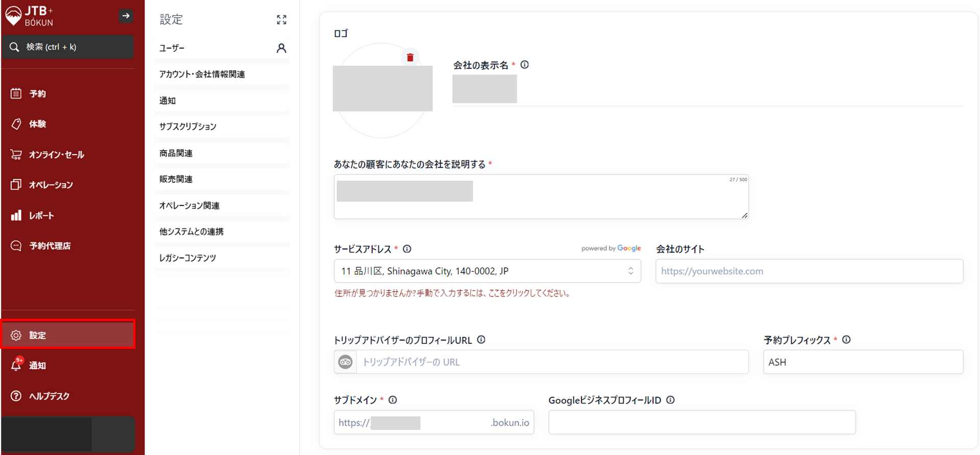980x455 pixels.
Task: Open the 予約 calendar icon in sidebar
Action: pos(16,93)
